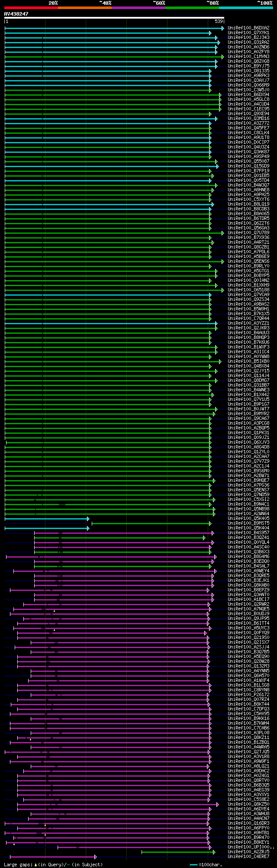Screen dimensions: 277x868
Task: Select label UniRef100_A2ZRJ5
Action: coord(248,852)
